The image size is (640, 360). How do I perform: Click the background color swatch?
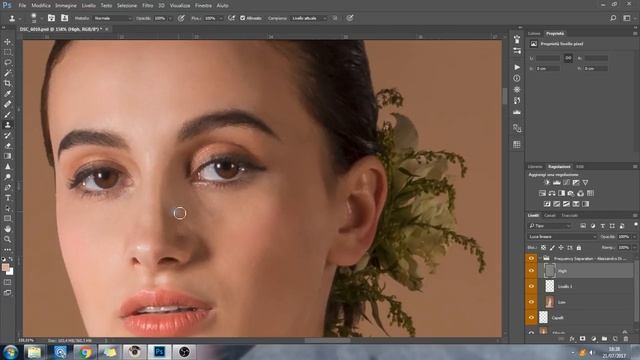pos(10,271)
